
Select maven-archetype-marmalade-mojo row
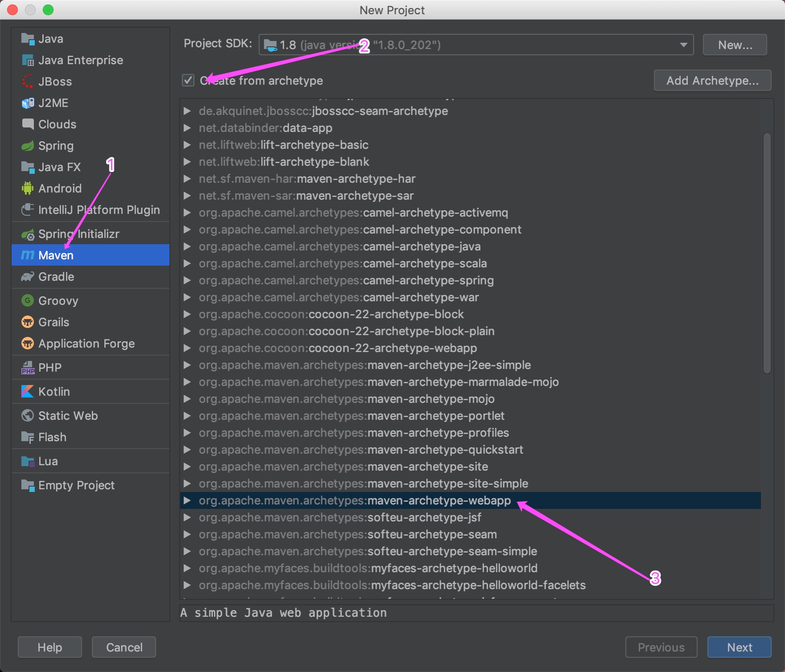coord(470,382)
